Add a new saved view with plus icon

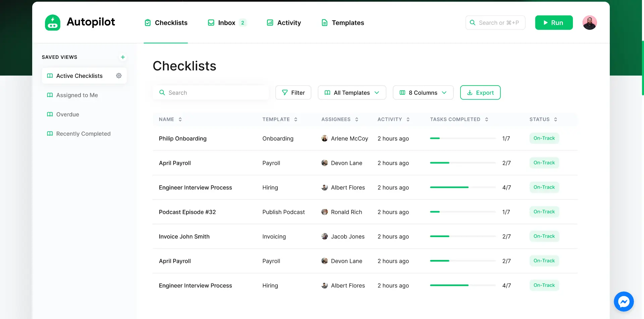pos(123,57)
